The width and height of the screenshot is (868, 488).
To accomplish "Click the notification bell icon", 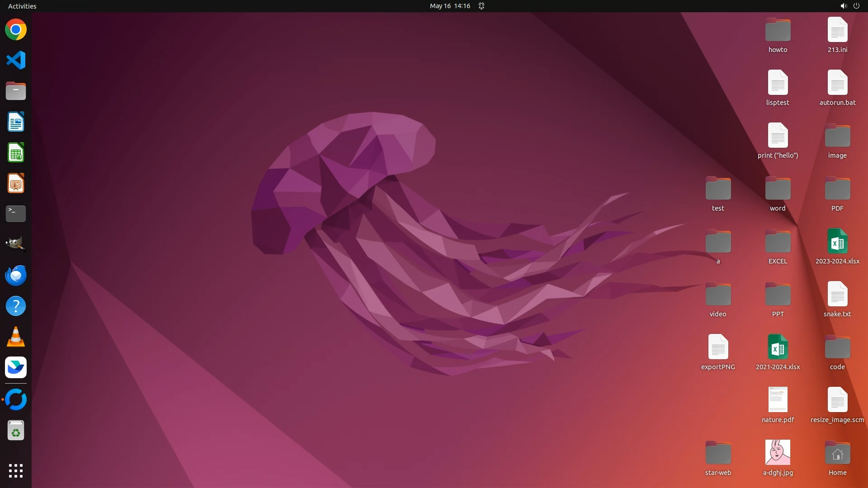I will pyautogui.click(x=481, y=6).
